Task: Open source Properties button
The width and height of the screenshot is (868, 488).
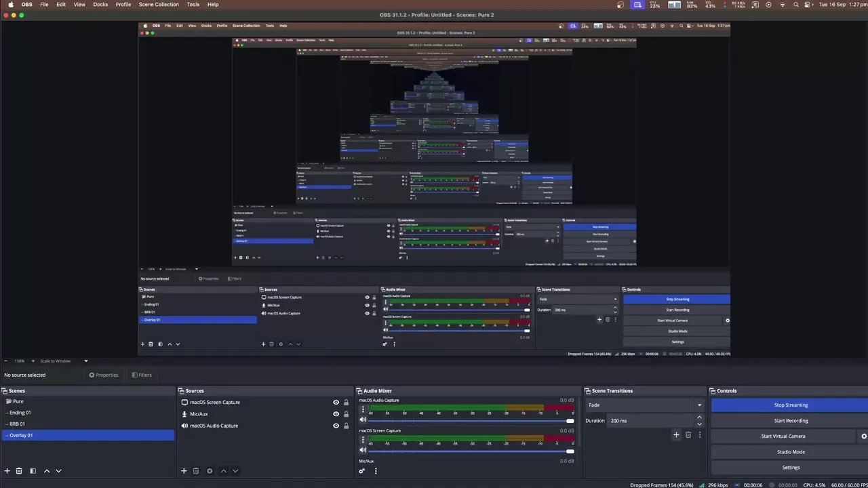Action: tap(104, 375)
